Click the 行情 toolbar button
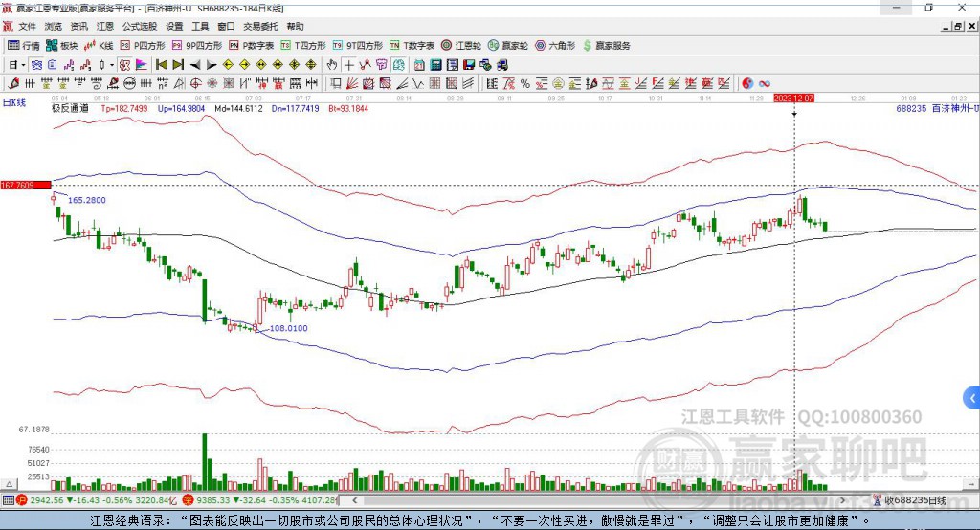The height and width of the screenshot is (530, 980). pyautogui.click(x=24, y=46)
